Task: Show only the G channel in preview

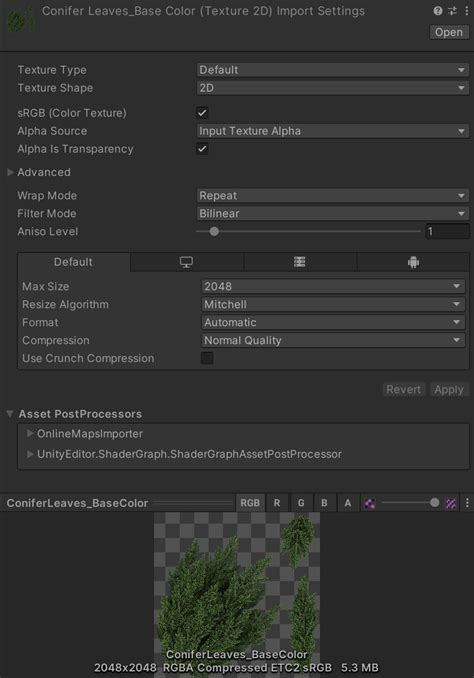Action: [301, 503]
